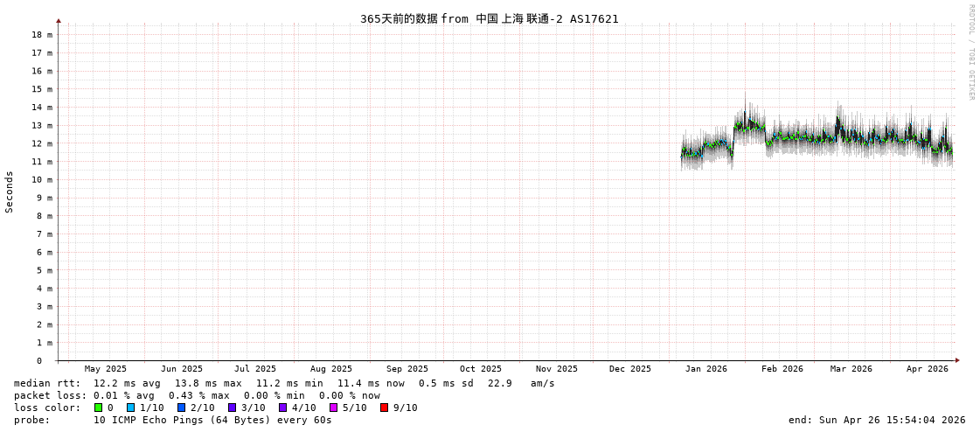Click the chart title with AS17621

click(x=489, y=18)
